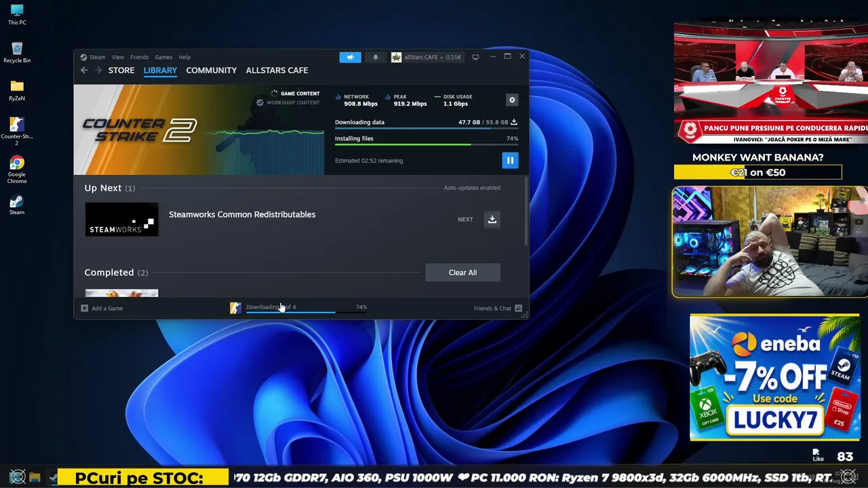Click the File Explorer taskbar icon
This screenshot has height=488, width=868.
[x=35, y=477]
